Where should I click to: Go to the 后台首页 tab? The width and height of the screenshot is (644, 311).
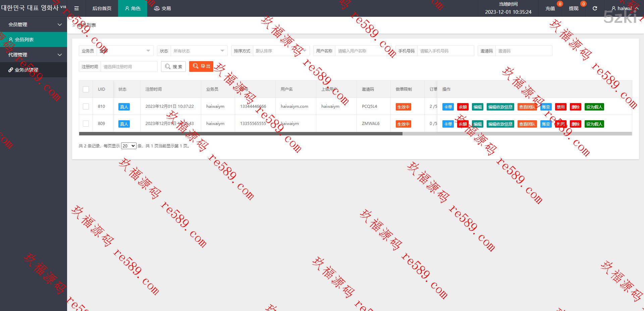102,8
